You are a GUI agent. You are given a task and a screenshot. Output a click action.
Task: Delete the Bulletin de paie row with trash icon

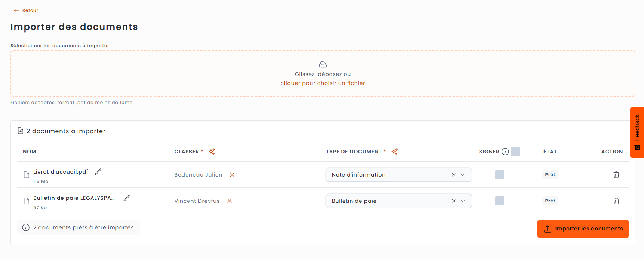[x=616, y=201]
